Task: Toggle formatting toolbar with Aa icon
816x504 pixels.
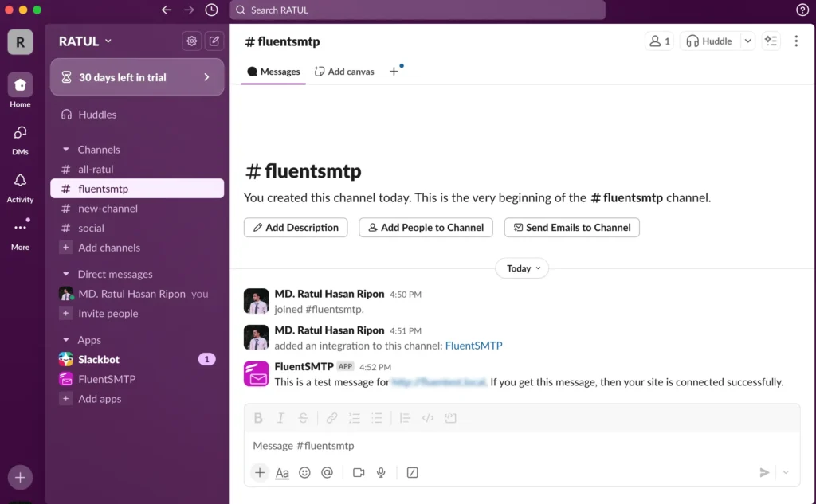Action: pyautogui.click(x=282, y=472)
